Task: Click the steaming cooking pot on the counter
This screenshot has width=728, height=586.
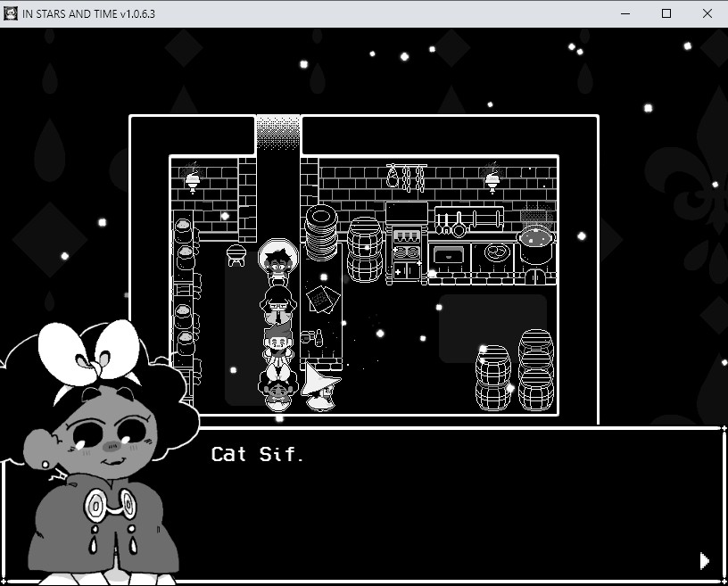Action: tap(536, 245)
